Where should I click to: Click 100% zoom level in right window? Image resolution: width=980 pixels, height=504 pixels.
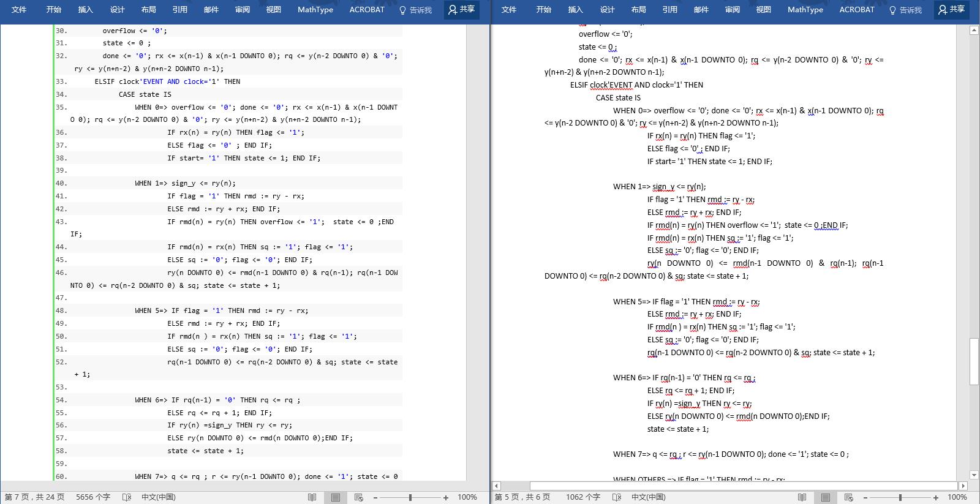coord(957,497)
